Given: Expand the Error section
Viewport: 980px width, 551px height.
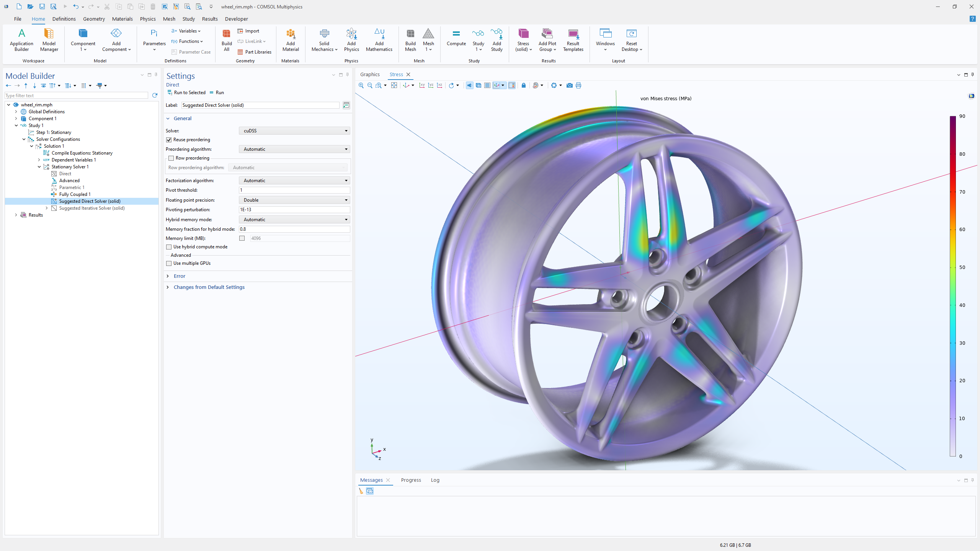Looking at the screenshot, I should 179,276.
